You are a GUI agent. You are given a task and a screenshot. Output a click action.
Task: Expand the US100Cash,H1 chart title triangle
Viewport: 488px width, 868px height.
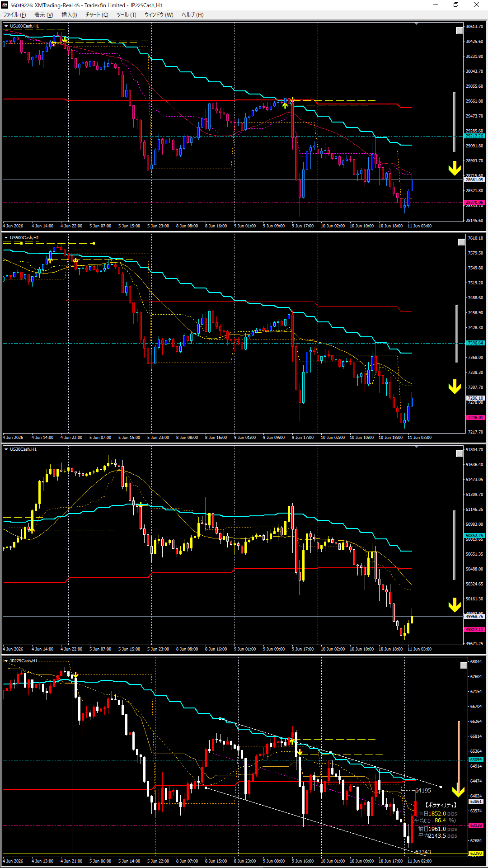tap(6, 26)
